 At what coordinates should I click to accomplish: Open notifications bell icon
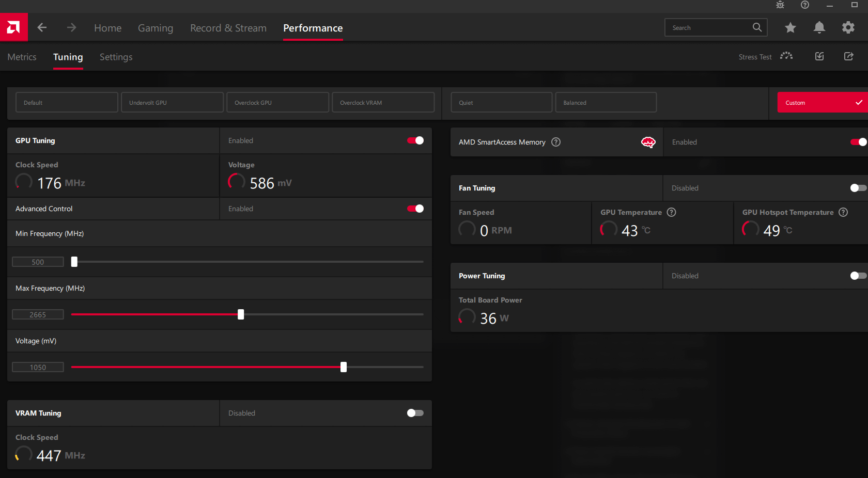[x=819, y=27]
